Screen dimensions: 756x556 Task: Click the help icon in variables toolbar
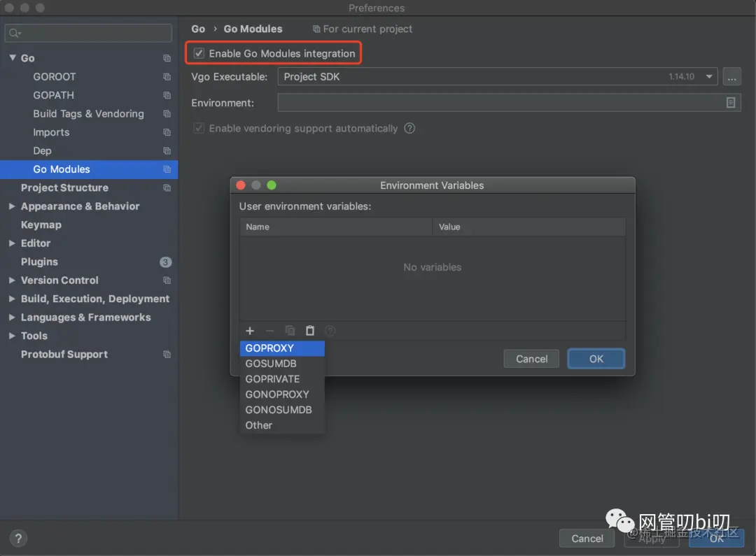[330, 331]
